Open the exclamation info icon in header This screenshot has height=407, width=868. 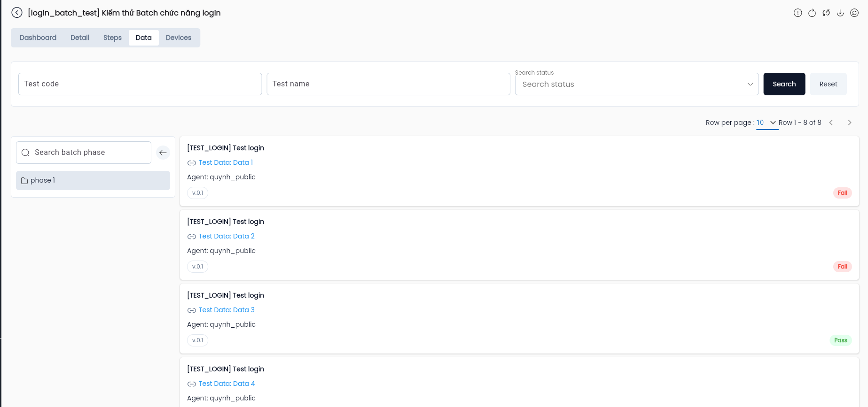798,13
